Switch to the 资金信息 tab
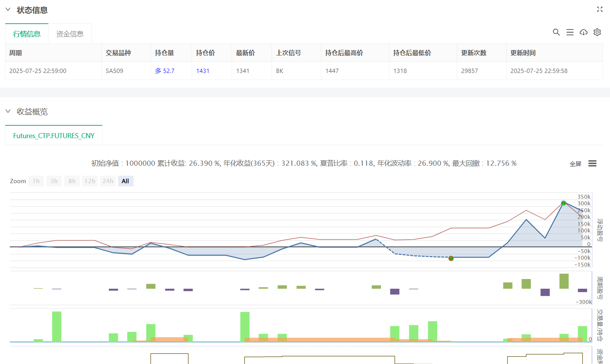The width and height of the screenshot is (610, 364). [x=70, y=34]
